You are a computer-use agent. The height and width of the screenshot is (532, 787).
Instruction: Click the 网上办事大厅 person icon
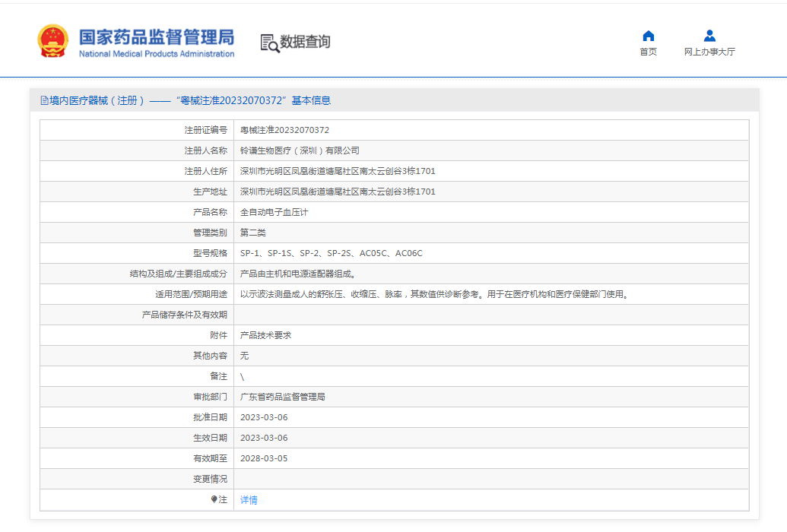pos(709,36)
